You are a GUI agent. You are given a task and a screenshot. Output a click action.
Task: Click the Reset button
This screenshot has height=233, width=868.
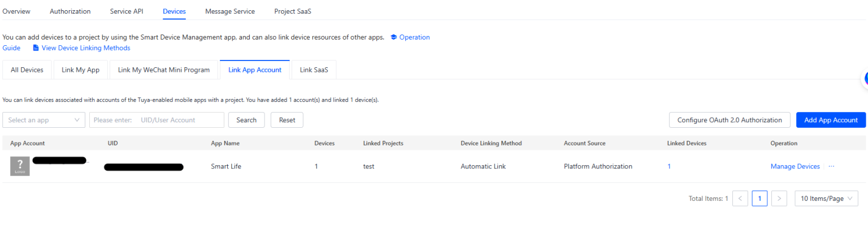coord(287,120)
